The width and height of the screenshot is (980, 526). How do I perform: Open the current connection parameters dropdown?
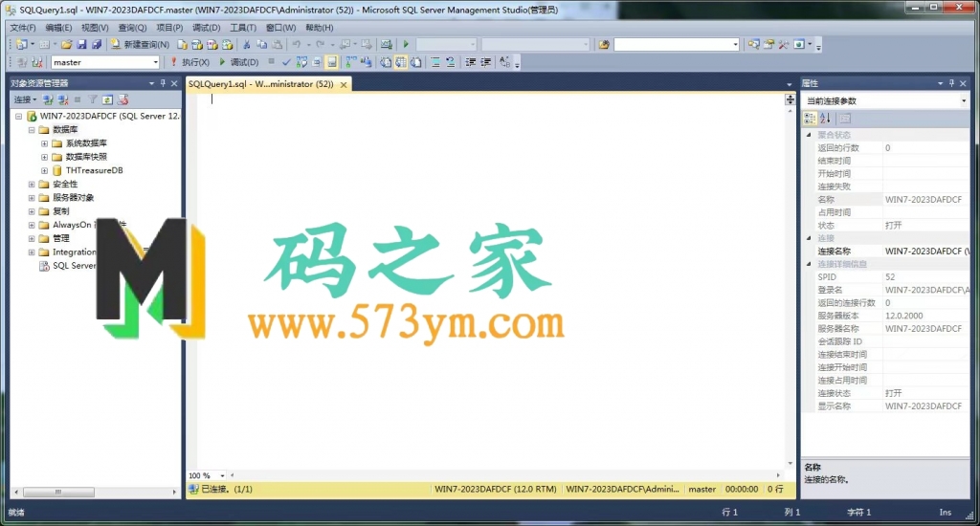click(x=963, y=100)
